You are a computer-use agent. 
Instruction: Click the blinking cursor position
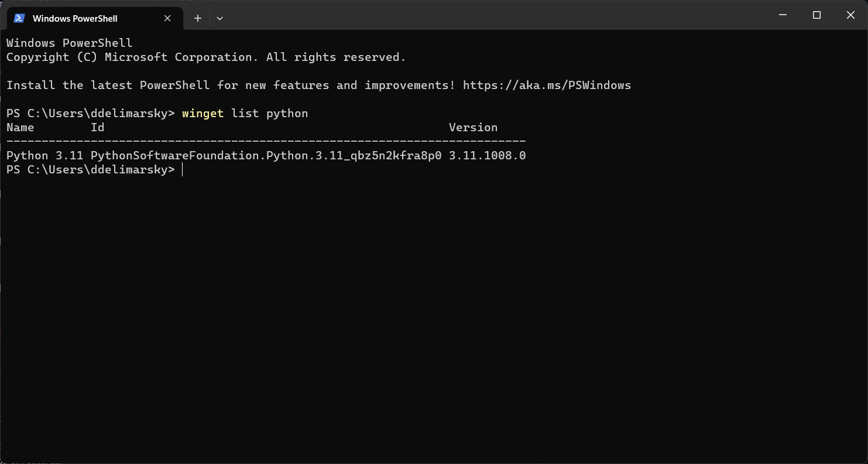coord(182,169)
